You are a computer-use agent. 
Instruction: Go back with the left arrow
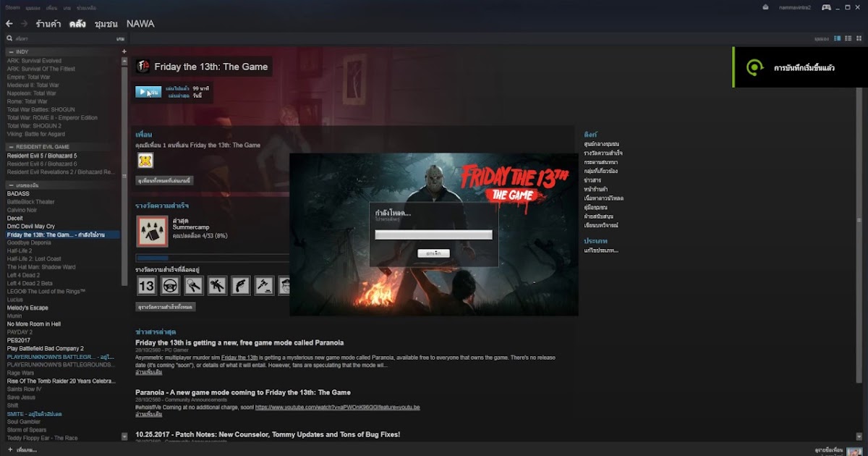[x=9, y=24]
